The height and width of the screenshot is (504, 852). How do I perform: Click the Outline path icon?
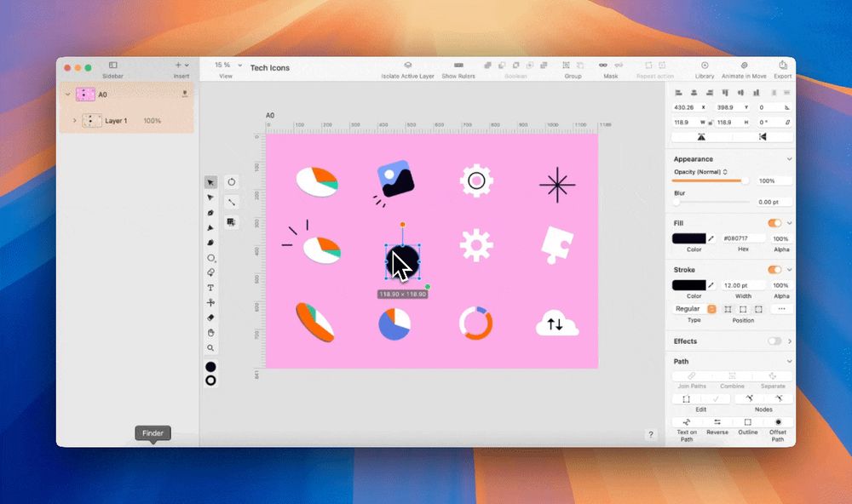[x=748, y=422]
